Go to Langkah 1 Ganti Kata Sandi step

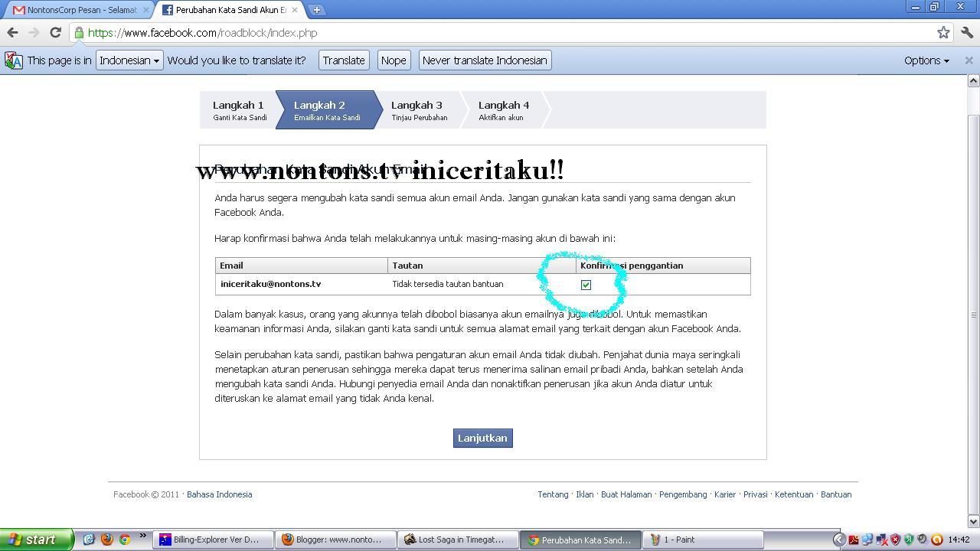tap(240, 110)
